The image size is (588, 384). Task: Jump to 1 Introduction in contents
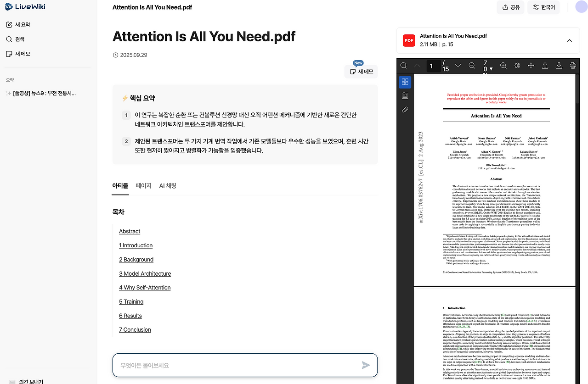coord(136,245)
